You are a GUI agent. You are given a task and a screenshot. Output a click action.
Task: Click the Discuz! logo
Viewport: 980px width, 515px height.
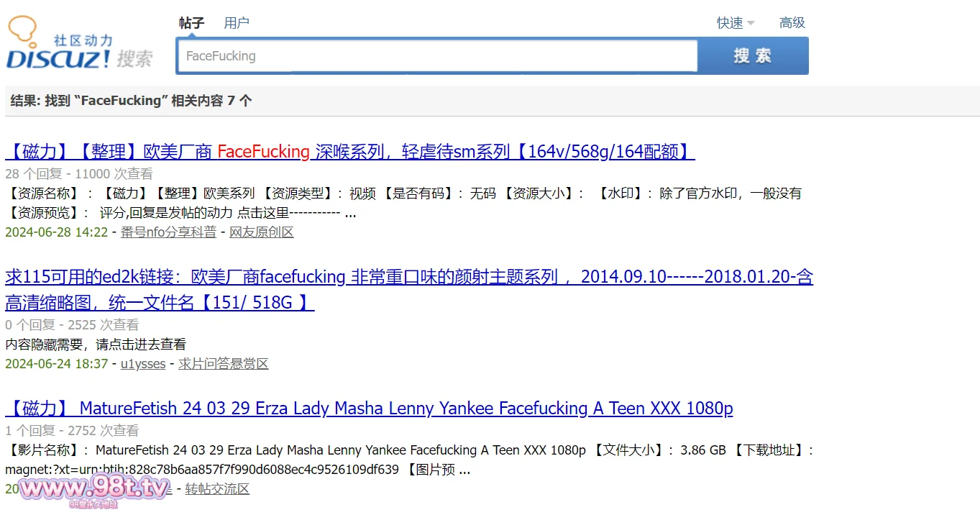[x=79, y=45]
